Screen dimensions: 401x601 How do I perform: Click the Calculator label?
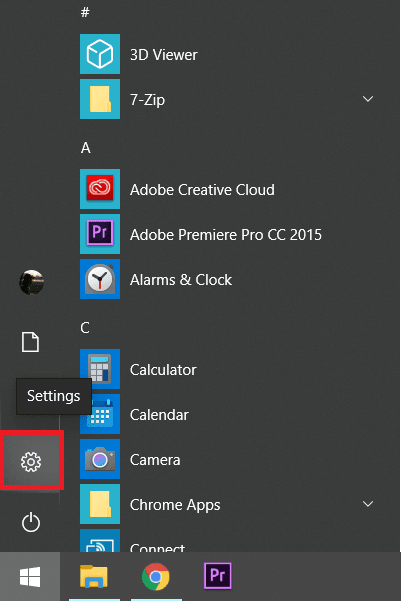[163, 370]
